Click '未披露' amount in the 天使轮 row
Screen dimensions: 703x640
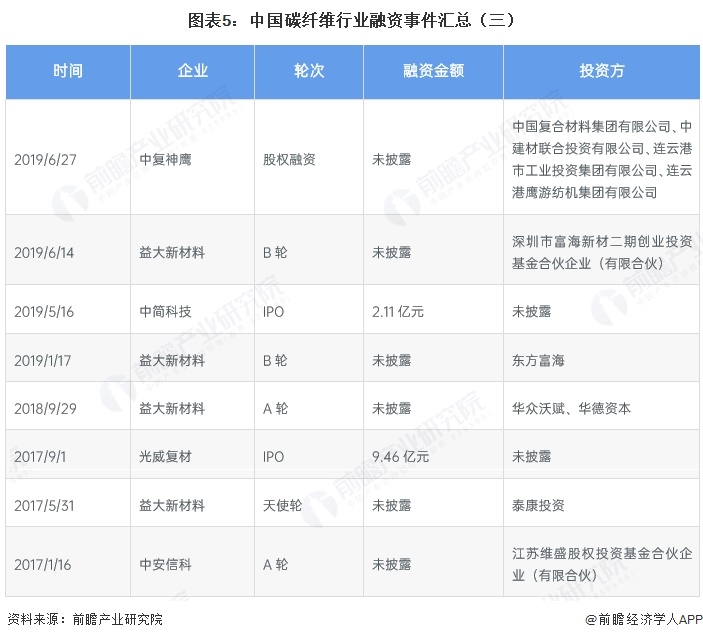[x=391, y=506]
